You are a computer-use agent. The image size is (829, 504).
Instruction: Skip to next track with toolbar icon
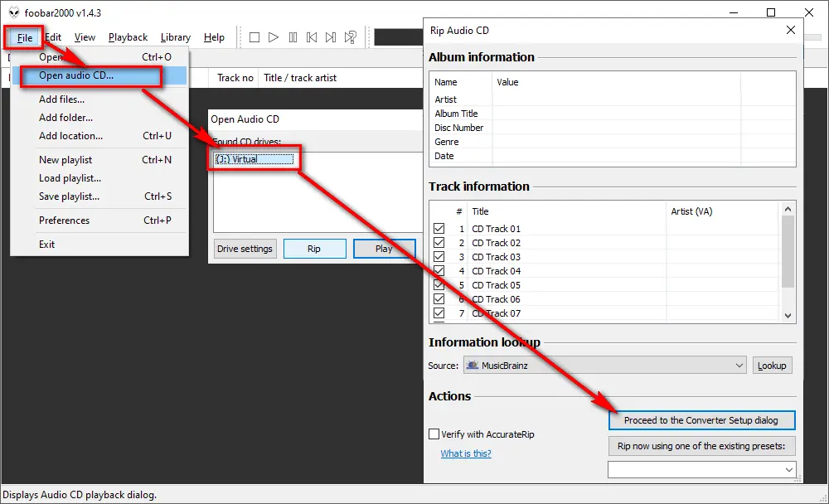(x=331, y=37)
